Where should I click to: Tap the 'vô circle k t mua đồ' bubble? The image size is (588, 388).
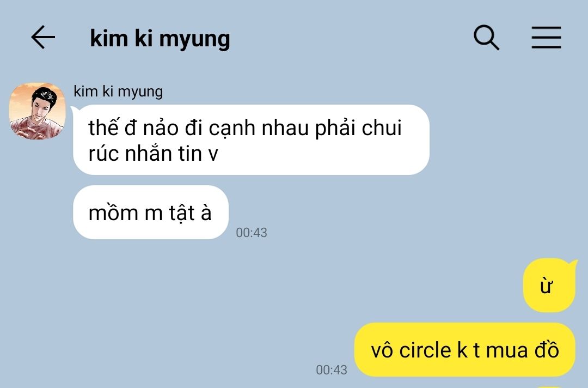[x=464, y=350]
